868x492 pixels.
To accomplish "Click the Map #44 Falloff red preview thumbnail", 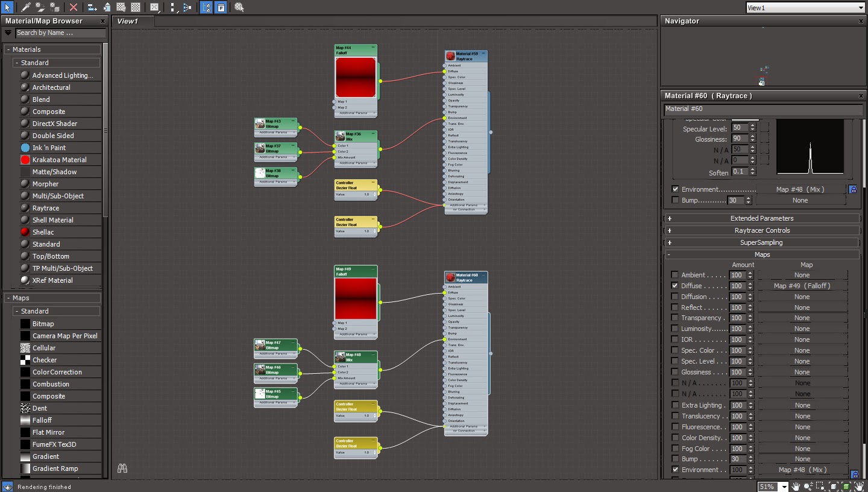I will pos(356,77).
